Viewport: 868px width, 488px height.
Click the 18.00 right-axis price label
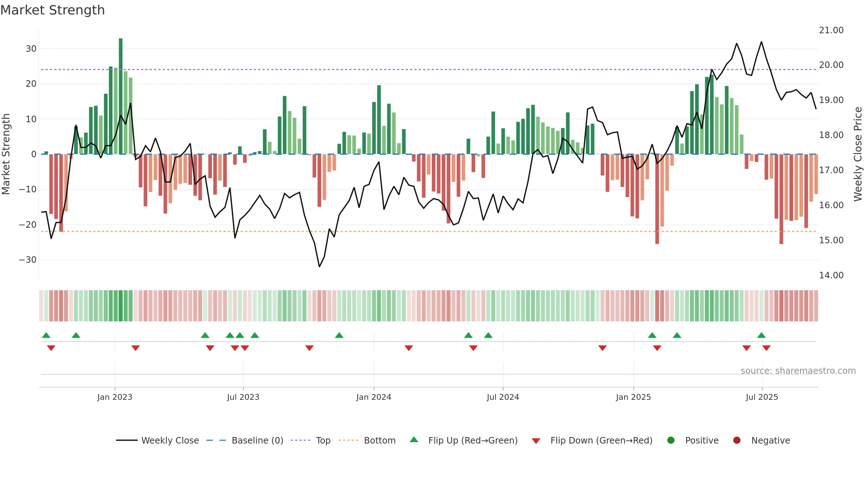(x=831, y=135)
